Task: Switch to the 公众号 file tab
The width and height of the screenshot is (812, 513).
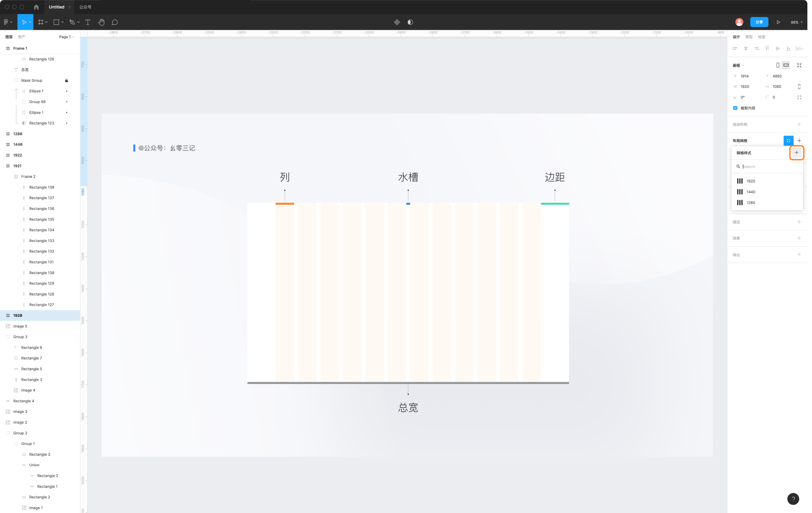Action: (x=85, y=7)
